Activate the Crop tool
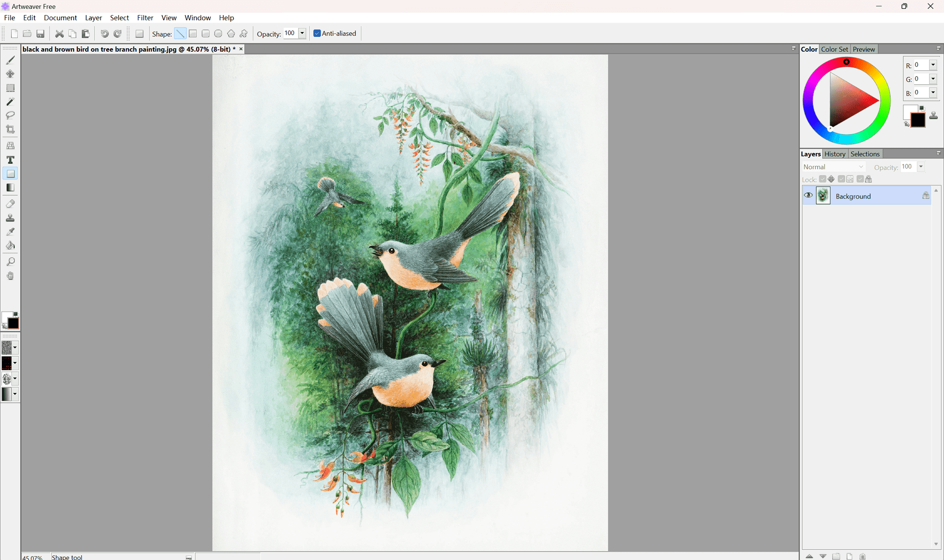 tap(10, 129)
